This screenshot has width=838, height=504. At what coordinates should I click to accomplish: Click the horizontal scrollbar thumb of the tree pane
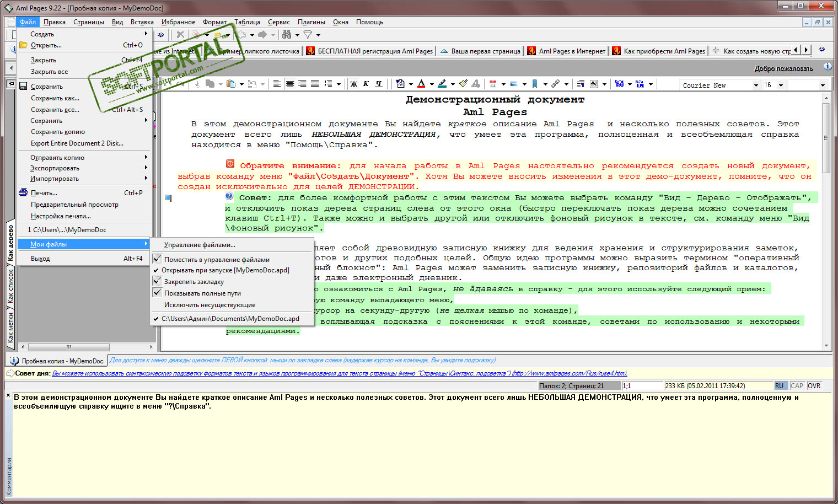coord(69,347)
